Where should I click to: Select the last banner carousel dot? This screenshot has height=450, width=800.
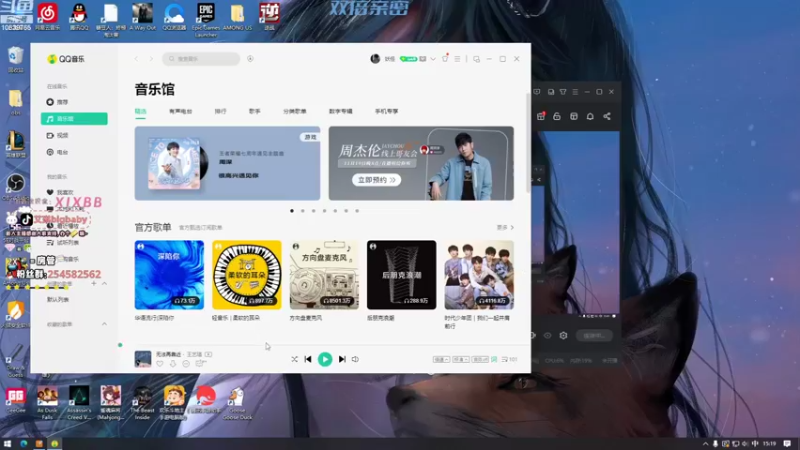[x=357, y=211]
